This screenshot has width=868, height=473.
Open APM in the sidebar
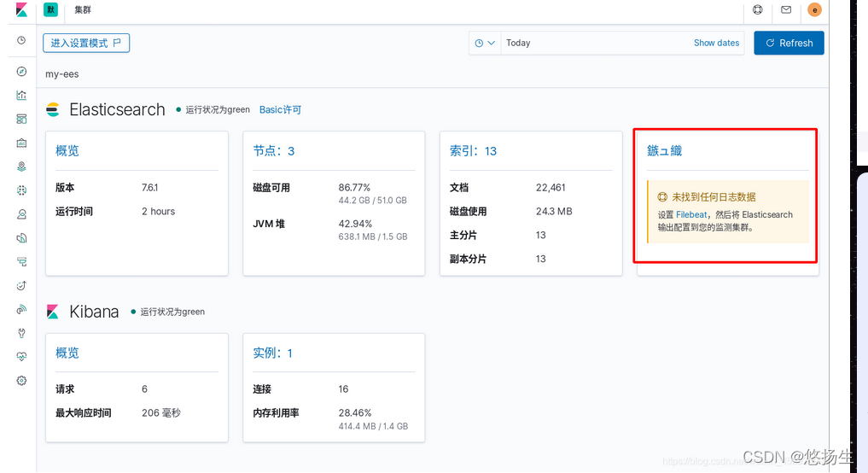pyautogui.click(x=21, y=262)
